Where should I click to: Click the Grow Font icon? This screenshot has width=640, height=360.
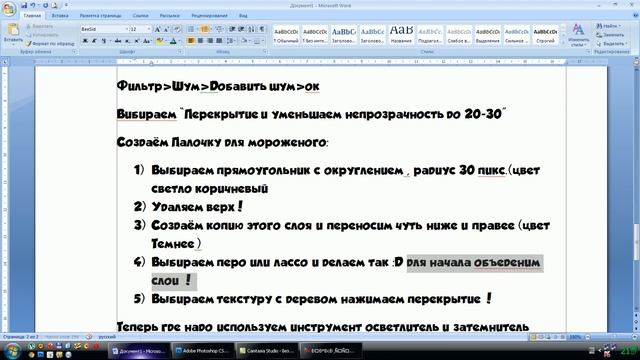click(157, 29)
